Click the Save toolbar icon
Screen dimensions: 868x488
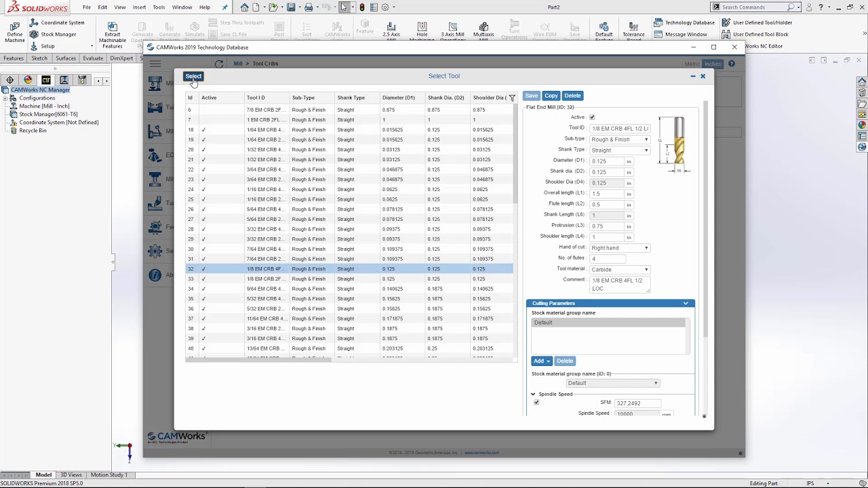(x=291, y=7)
